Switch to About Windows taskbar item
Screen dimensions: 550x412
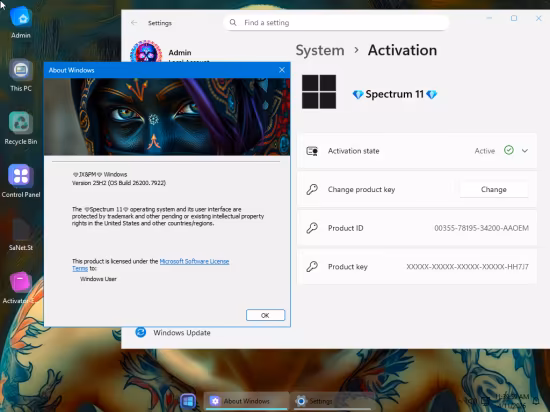pos(246,401)
